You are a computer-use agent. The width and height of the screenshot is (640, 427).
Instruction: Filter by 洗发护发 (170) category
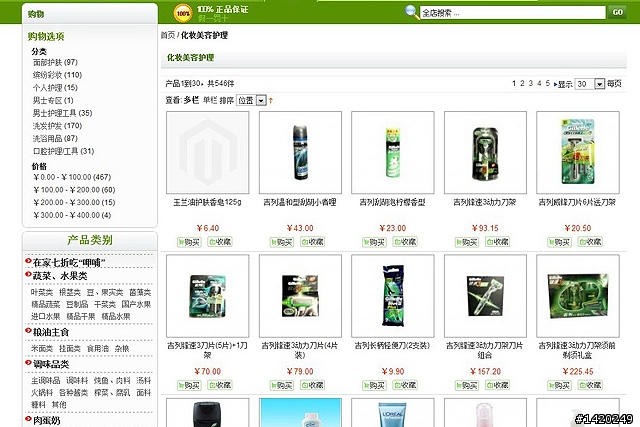(57, 125)
